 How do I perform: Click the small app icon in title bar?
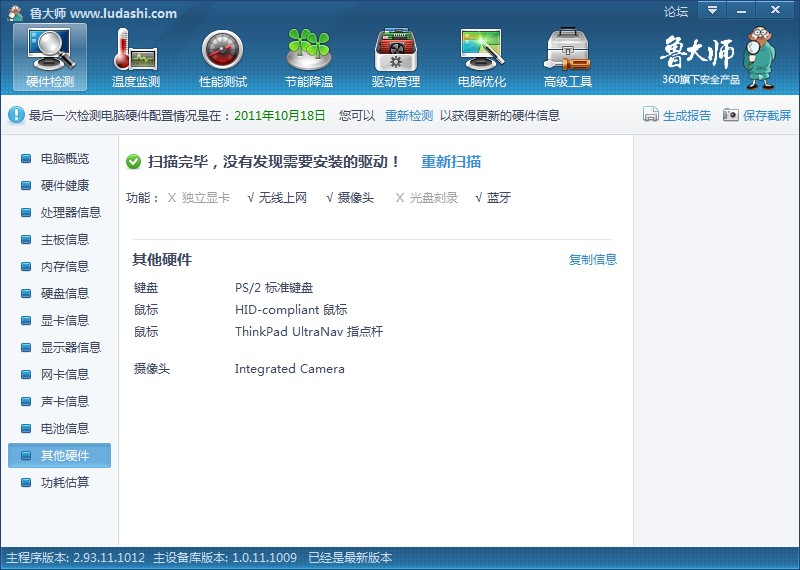coord(15,13)
